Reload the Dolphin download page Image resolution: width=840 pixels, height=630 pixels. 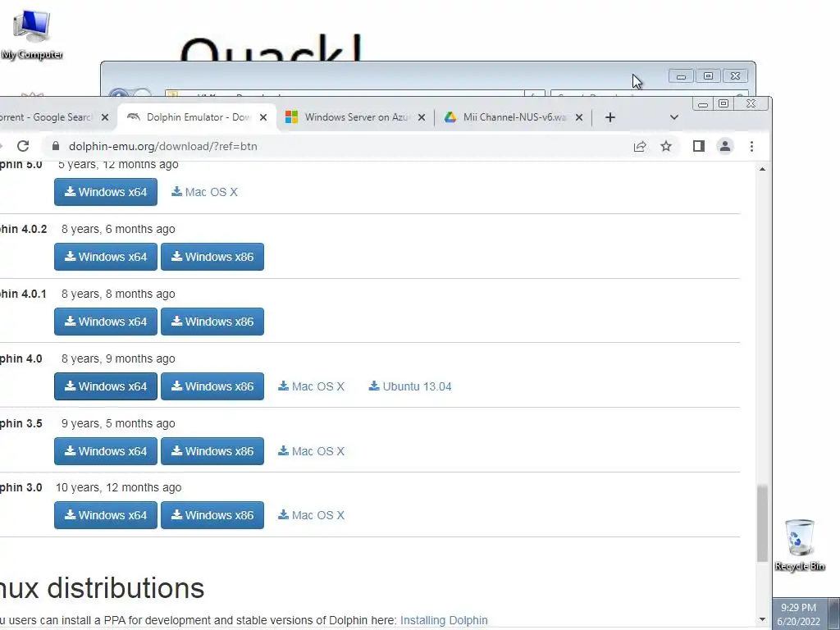point(23,146)
